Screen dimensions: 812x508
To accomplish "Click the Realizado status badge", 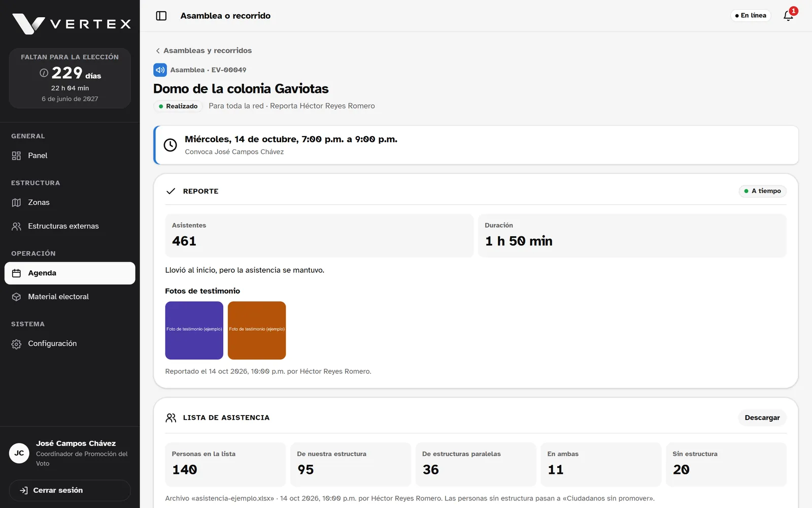I will 178,106.
